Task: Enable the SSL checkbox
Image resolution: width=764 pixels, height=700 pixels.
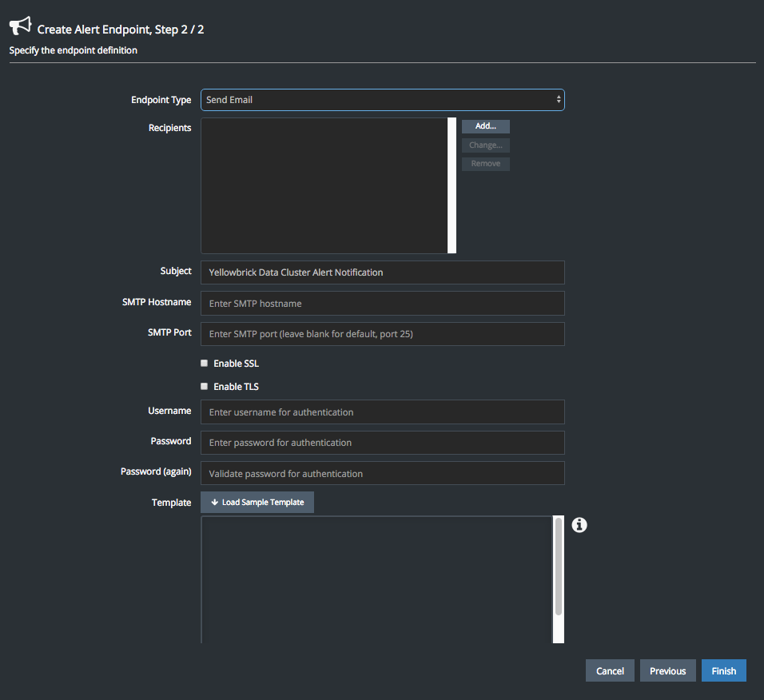Action: pos(205,363)
